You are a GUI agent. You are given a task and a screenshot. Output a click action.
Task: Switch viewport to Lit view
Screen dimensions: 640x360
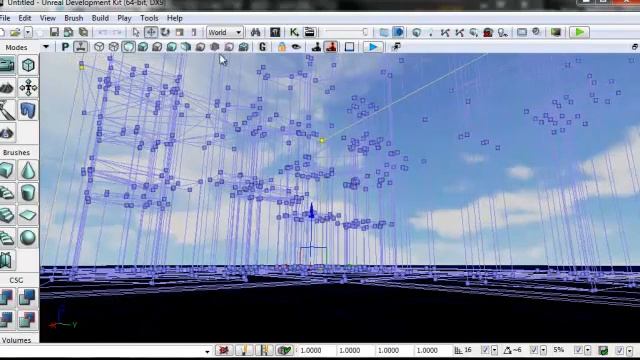click(142, 47)
